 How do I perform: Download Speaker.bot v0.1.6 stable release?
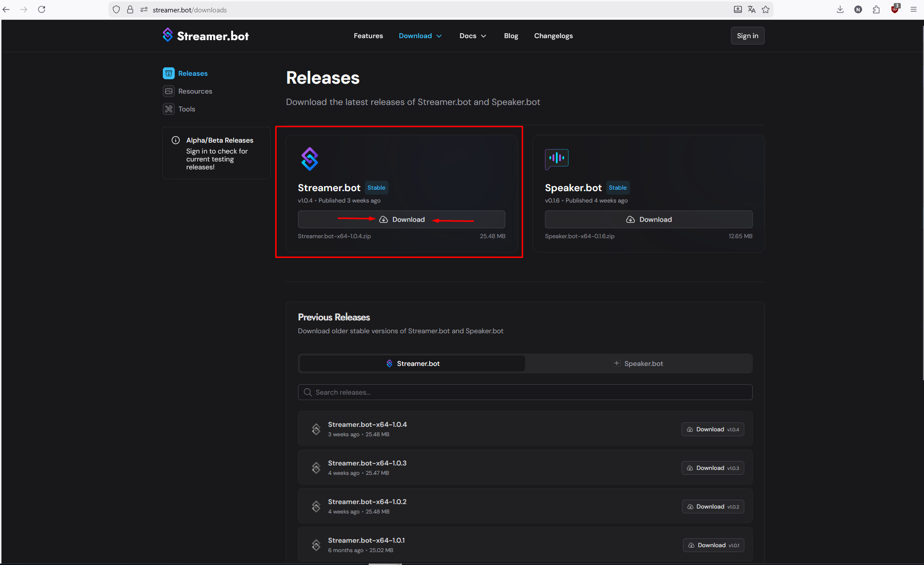pos(648,219)
